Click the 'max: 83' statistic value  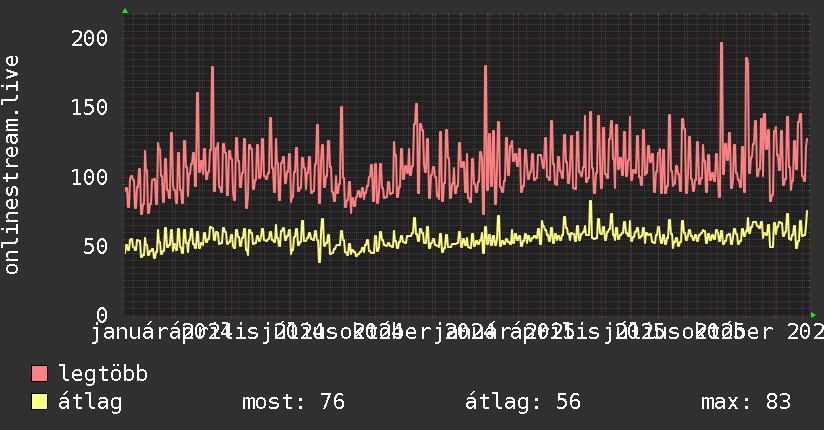pos(746,402)
